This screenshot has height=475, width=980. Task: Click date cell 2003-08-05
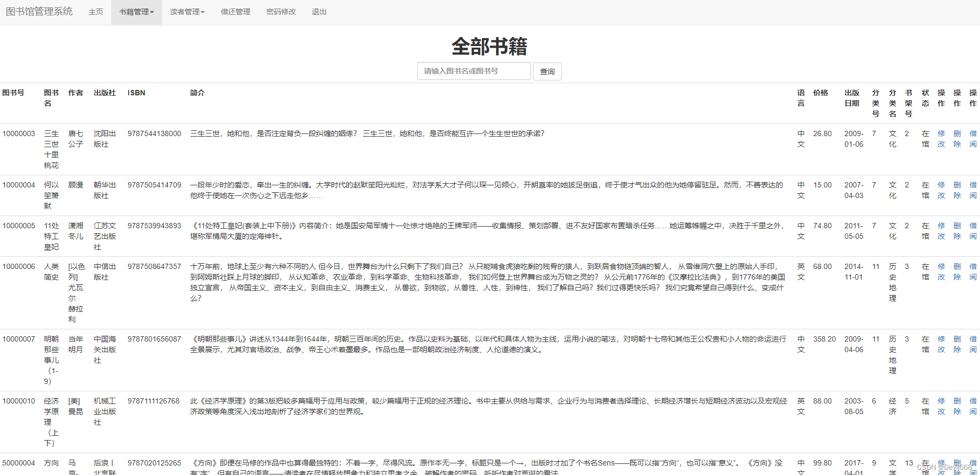(x=854, y=406)
